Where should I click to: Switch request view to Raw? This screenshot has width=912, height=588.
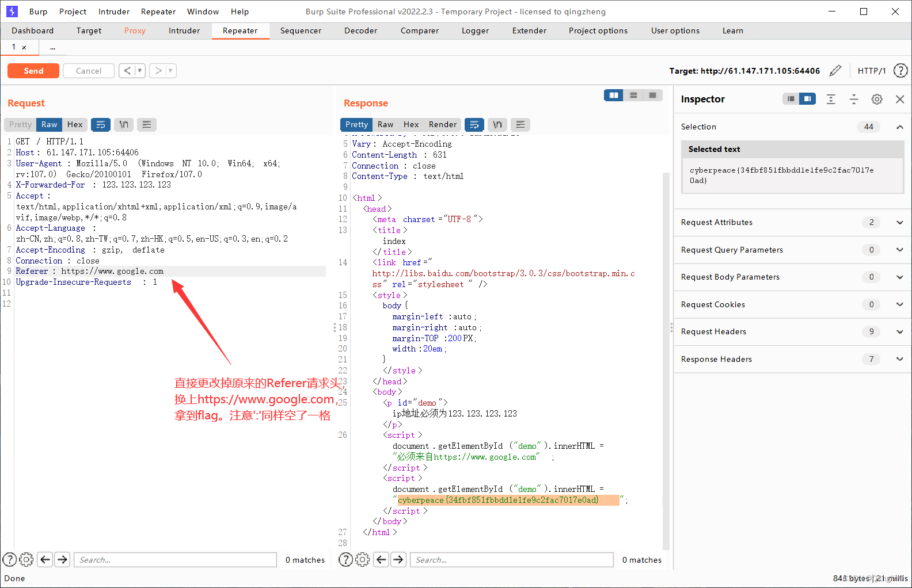[50, 124]
